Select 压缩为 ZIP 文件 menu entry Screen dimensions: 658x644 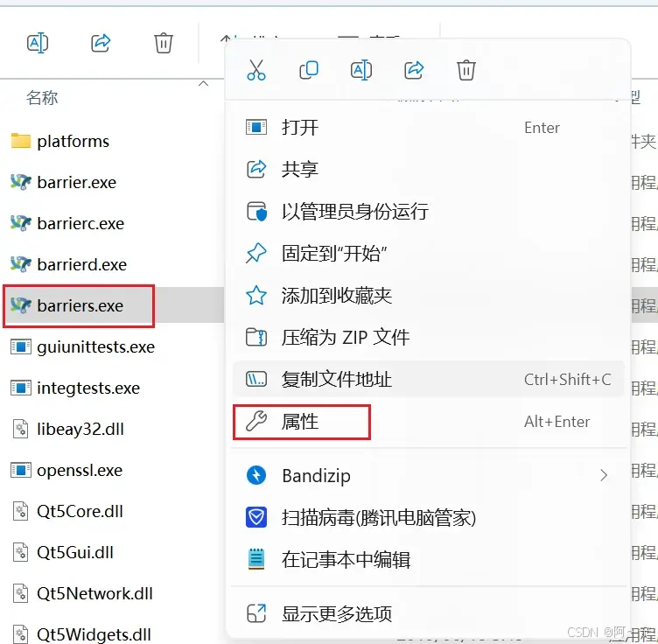coord(428,338)
